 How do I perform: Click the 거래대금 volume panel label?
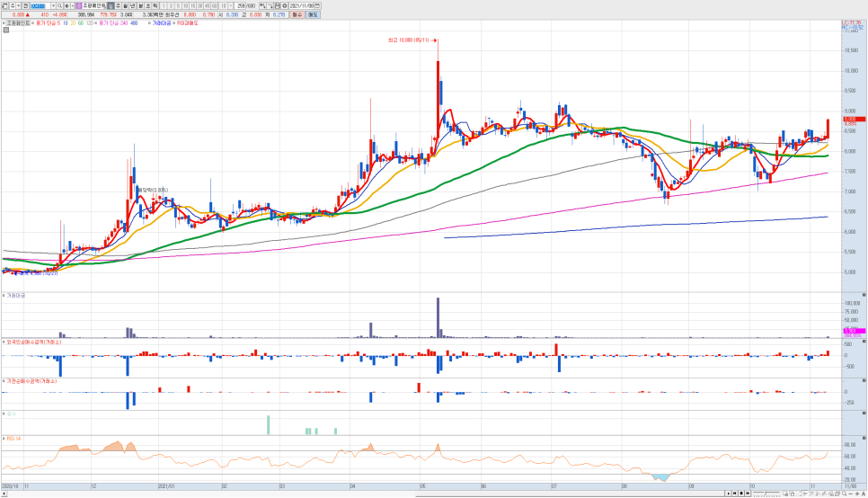point(15,296)
